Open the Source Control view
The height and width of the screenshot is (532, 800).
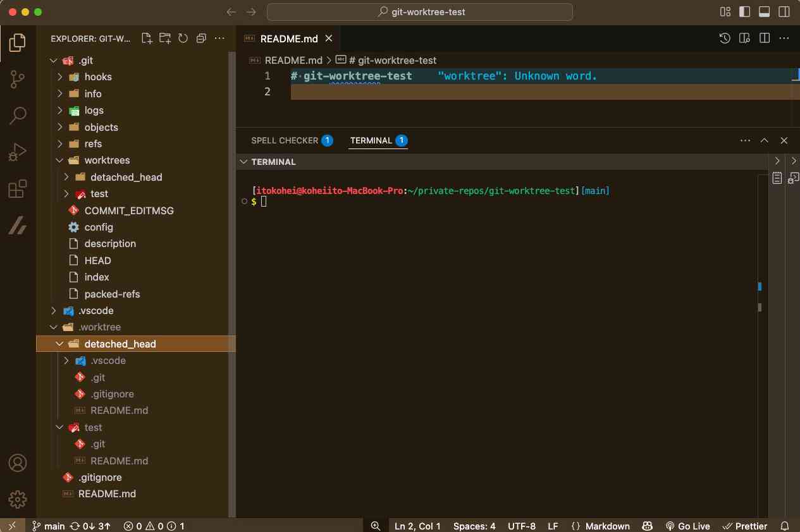pos(18,79)
